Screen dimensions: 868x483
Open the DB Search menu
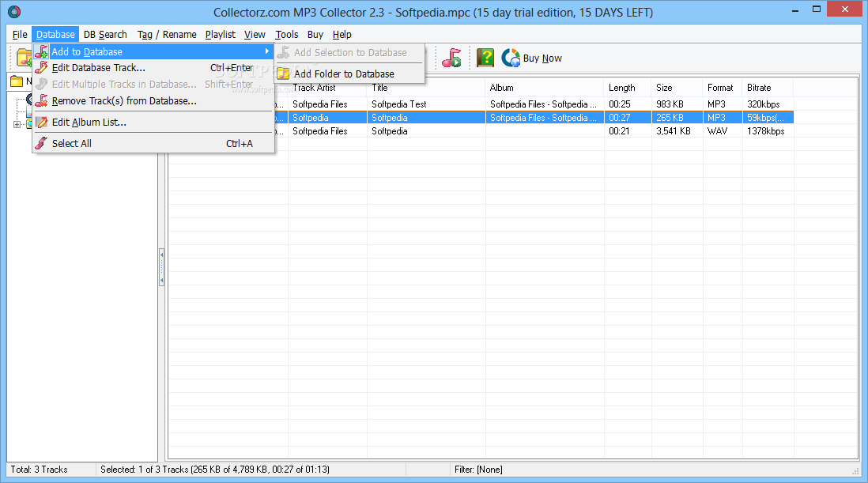(x=105, y=34)
